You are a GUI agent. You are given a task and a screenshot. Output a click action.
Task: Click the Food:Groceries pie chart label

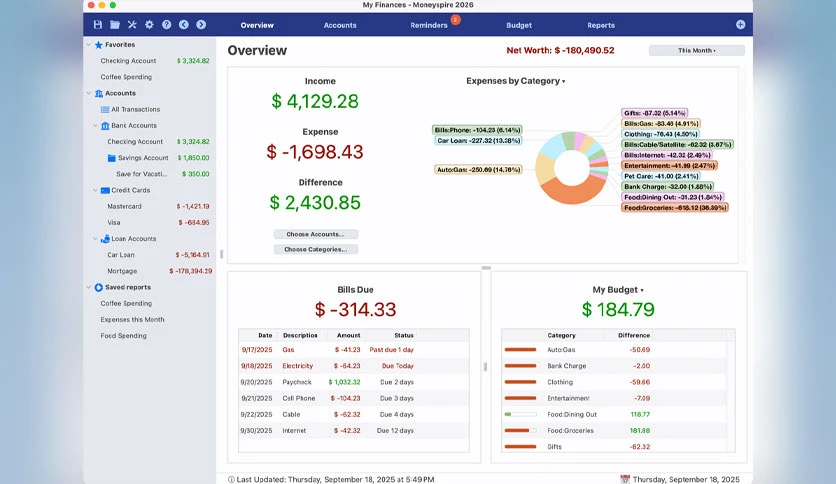tap(675, 208)
